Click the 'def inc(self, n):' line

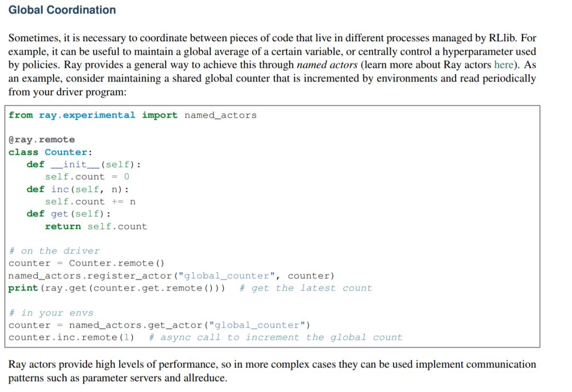[x=78, y=189]
